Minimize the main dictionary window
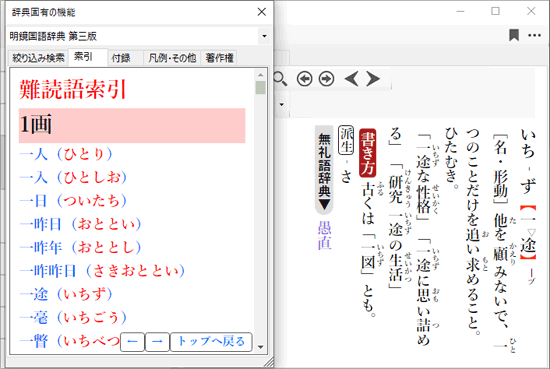The image size is (550, 369). [461, 12]
